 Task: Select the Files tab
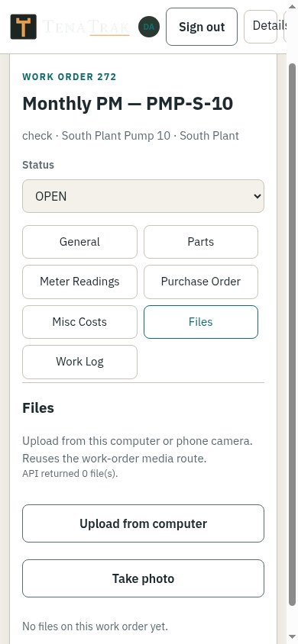[x=201, y=321]
